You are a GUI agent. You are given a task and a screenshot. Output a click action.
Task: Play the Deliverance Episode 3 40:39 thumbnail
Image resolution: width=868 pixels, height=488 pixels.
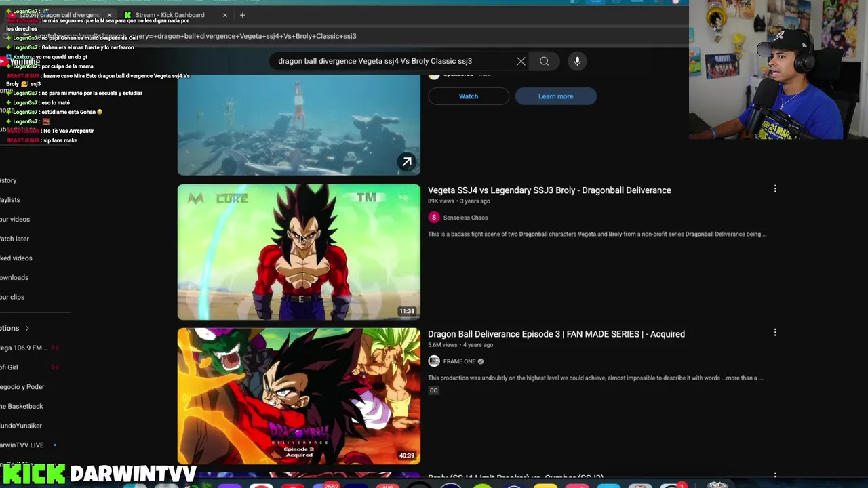299,396
